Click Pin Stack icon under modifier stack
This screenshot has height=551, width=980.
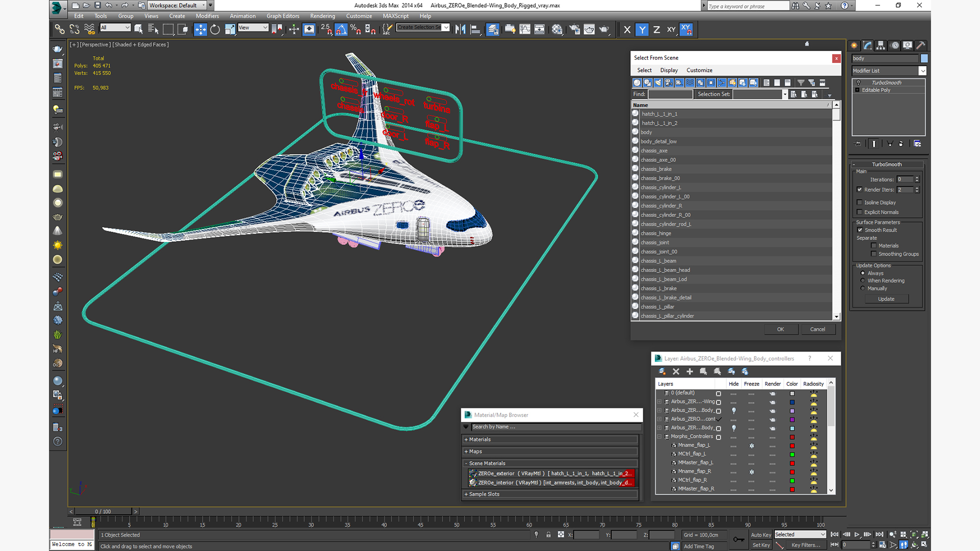[x=857, y=144]
